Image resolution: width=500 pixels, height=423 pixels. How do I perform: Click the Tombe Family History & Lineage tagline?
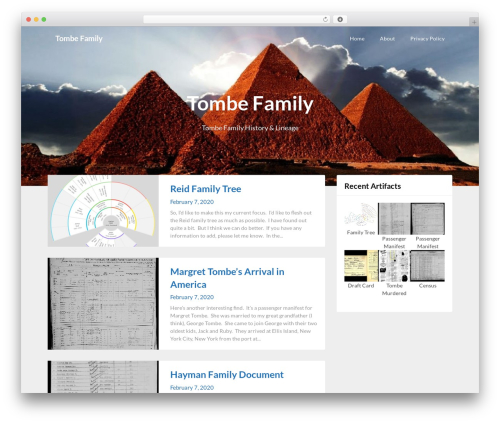(250, 128)
